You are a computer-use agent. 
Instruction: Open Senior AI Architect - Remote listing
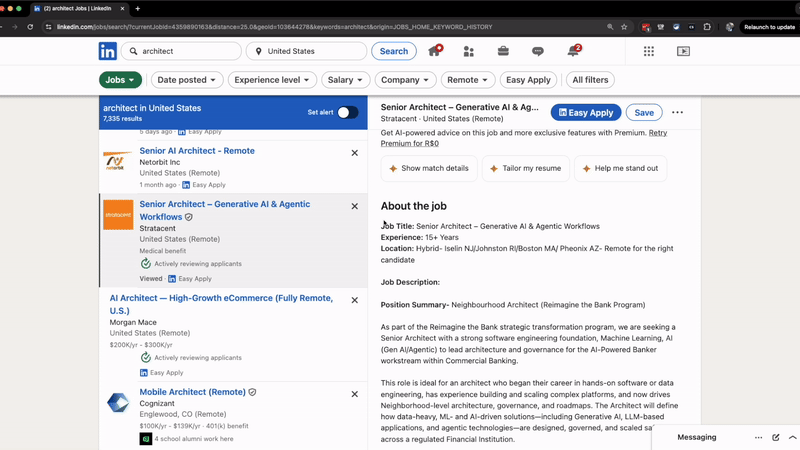(197, 151)
